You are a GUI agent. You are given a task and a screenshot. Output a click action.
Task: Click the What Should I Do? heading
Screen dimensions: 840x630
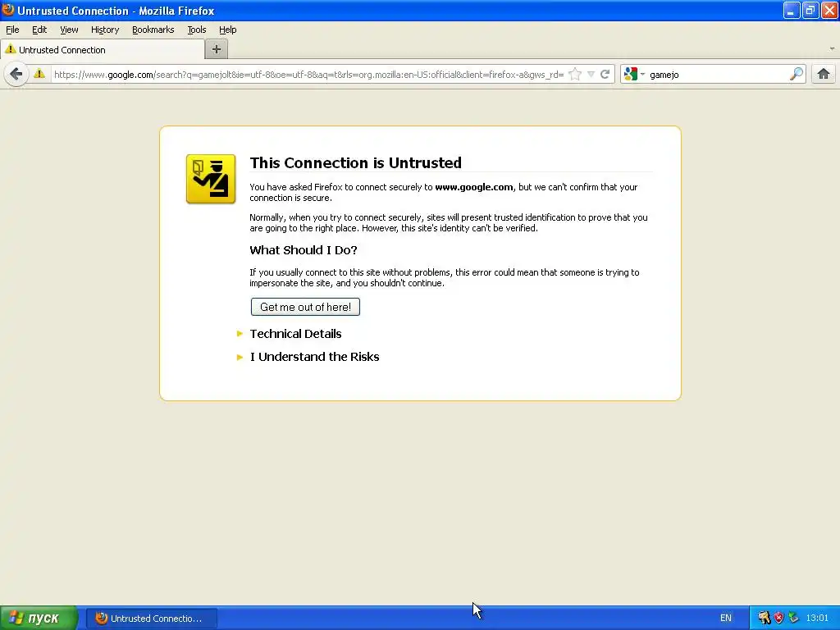[304, 250]
